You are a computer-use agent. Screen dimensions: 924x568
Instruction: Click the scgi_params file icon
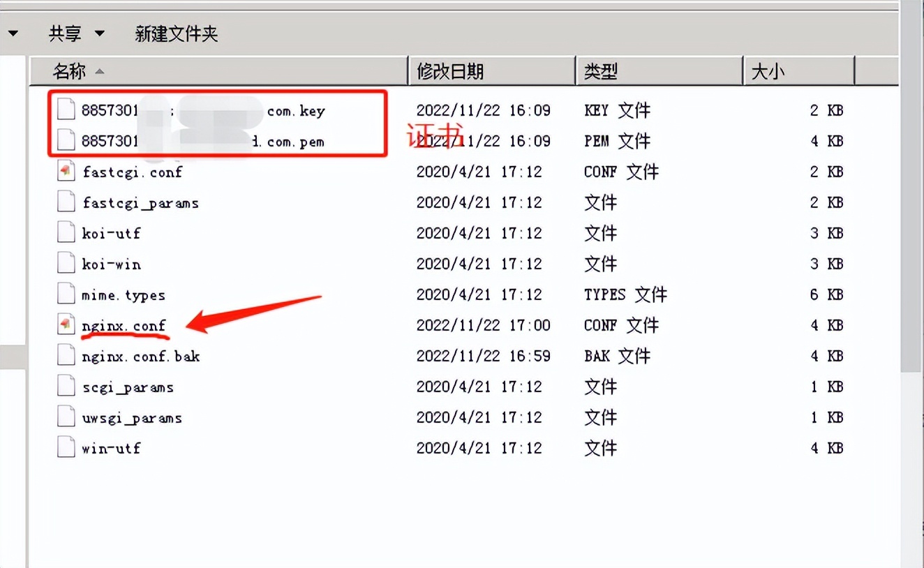66,386
